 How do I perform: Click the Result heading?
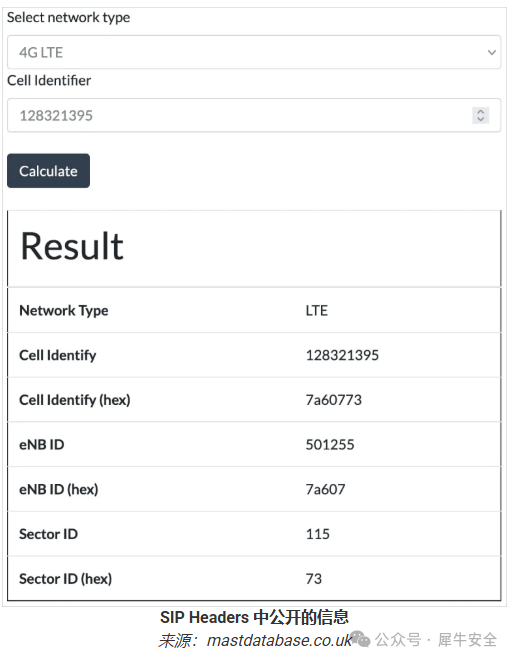click(x=72, y=246)
